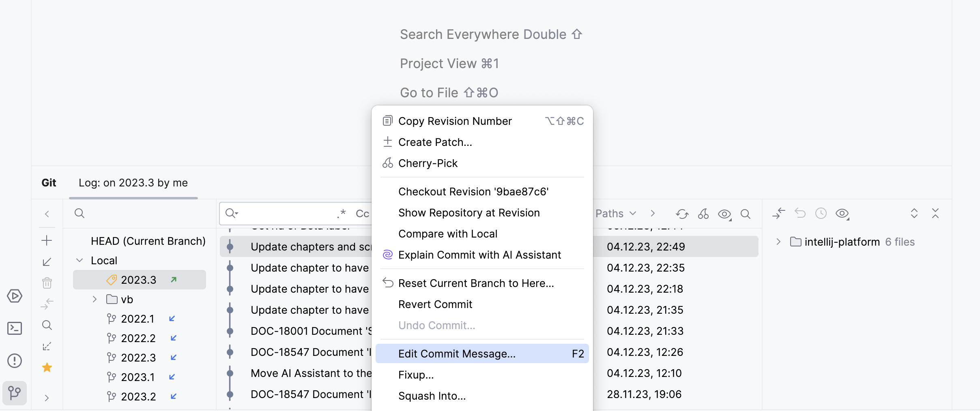Collapse the Local branches node

80,260
